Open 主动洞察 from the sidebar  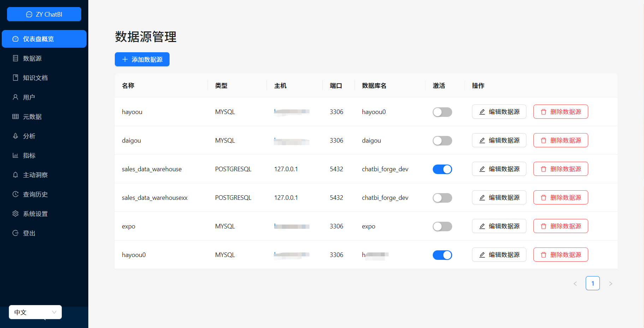(35, 174)
